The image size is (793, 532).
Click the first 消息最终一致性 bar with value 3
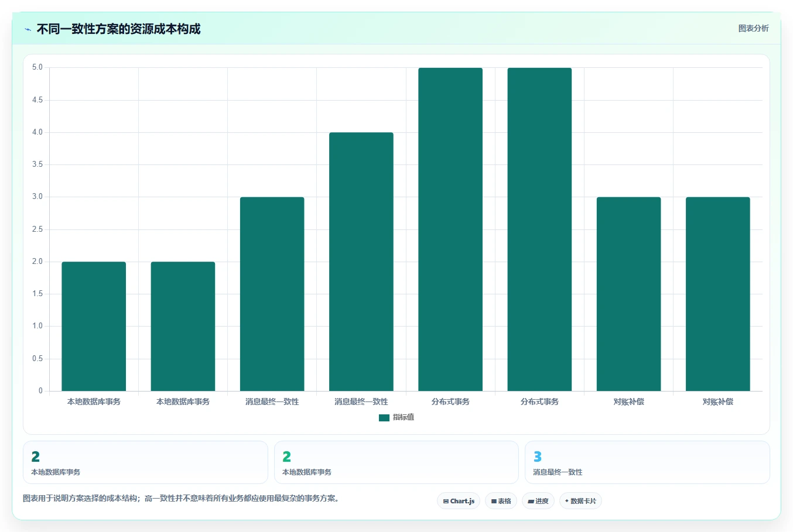[272, 294]
